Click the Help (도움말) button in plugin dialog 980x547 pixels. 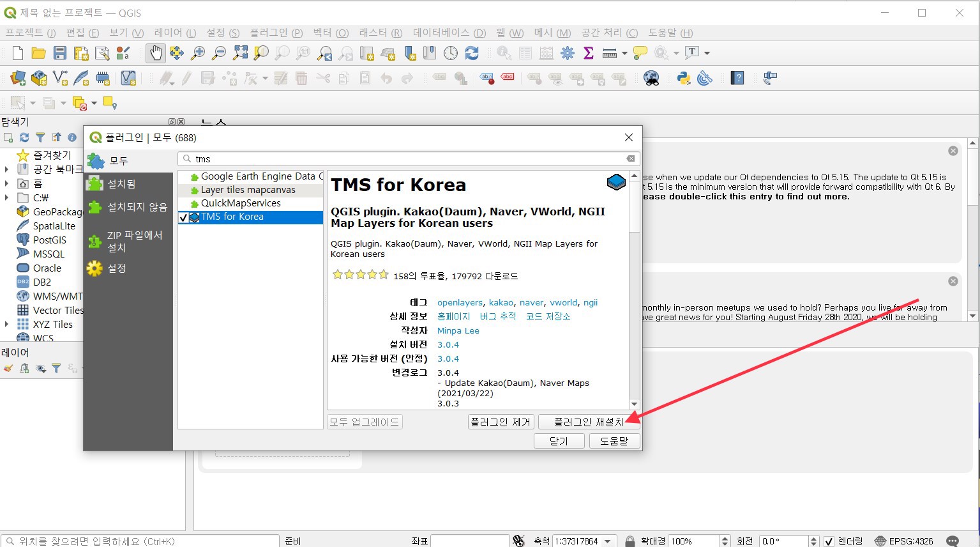tap(614, 441)
